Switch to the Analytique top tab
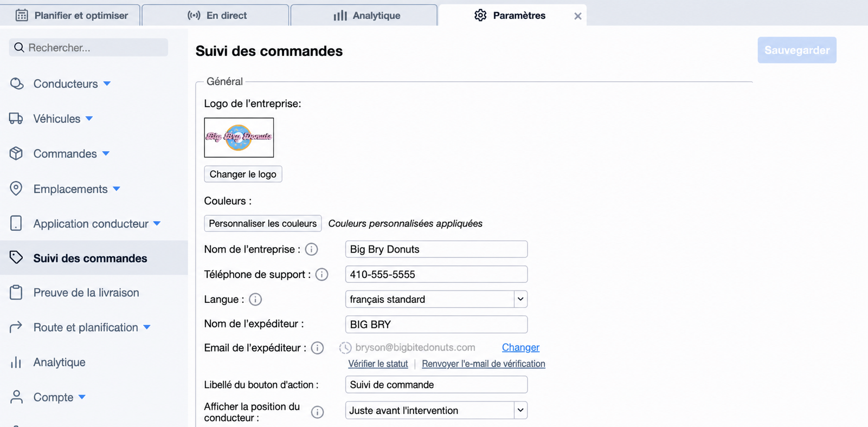The image size is (868, 427). [364, 15]
